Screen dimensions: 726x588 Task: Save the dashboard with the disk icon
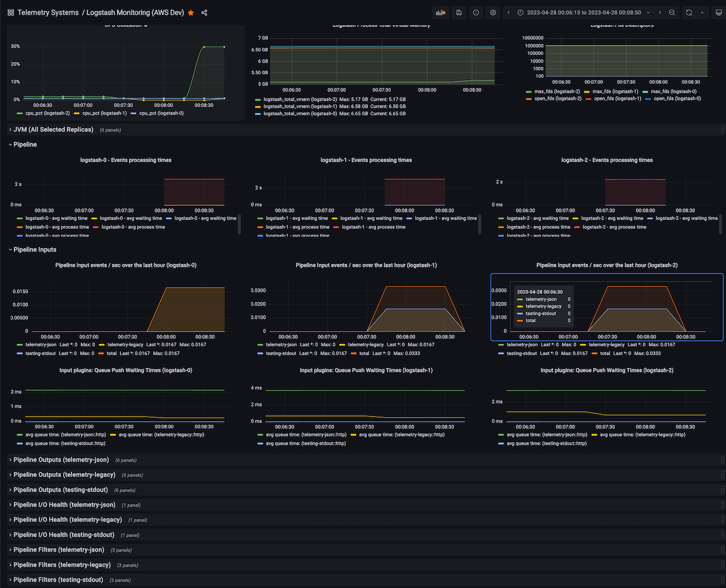[x=459, y=12]
